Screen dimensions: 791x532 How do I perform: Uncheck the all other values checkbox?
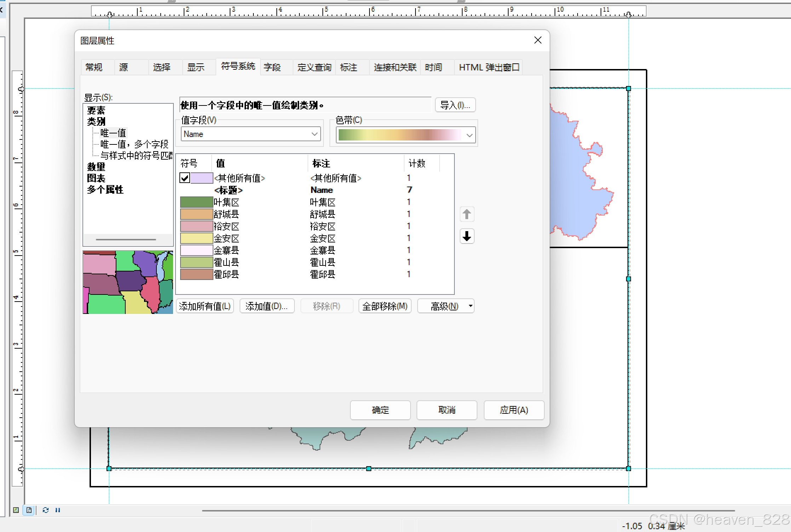click(x=185, y=178)
